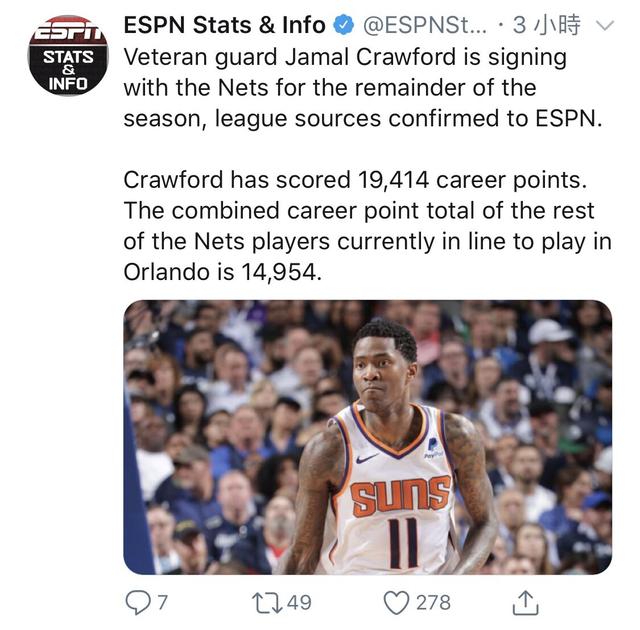Open the @ESPNSt... handle link
This screenshot has height=630, width=640.
424,26
